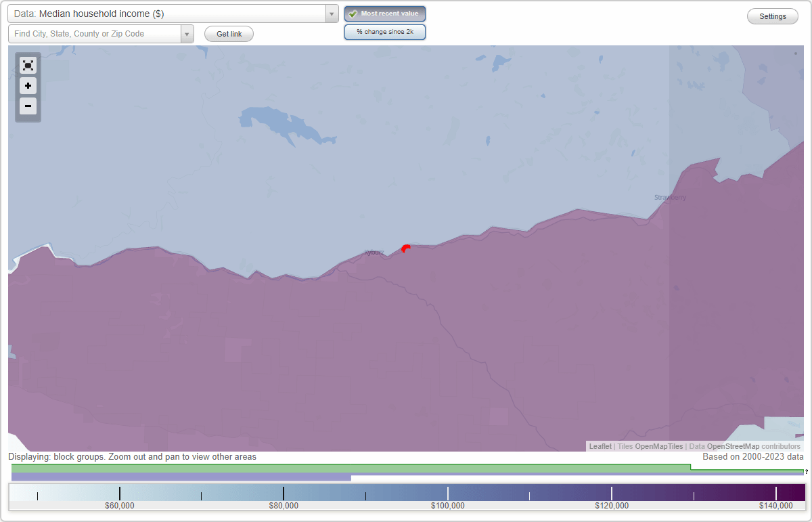Open the Settings panel

(772, 16)
